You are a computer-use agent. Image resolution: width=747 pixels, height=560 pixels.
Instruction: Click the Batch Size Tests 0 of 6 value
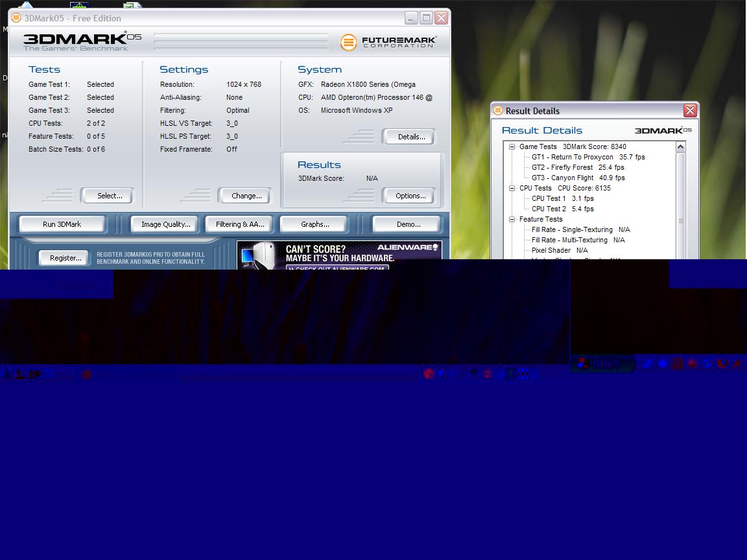96,149
